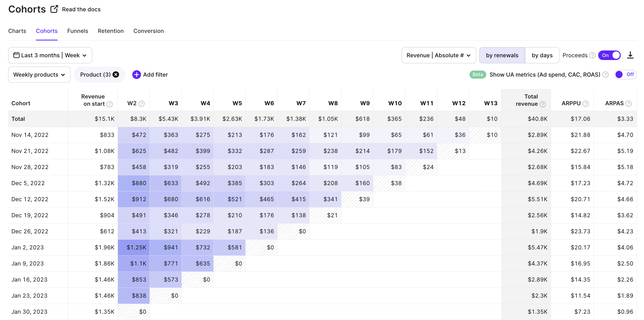Select the by renewals button
644x320 pixels.
[502, 55]
